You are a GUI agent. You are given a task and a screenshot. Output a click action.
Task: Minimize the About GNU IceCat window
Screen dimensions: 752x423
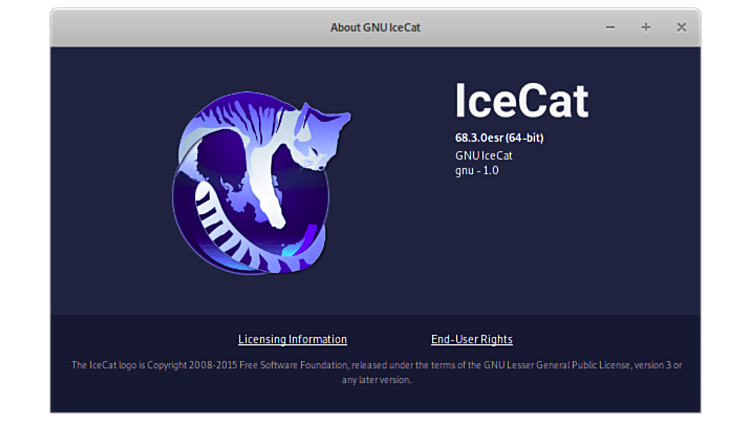[x=611, y=27]
